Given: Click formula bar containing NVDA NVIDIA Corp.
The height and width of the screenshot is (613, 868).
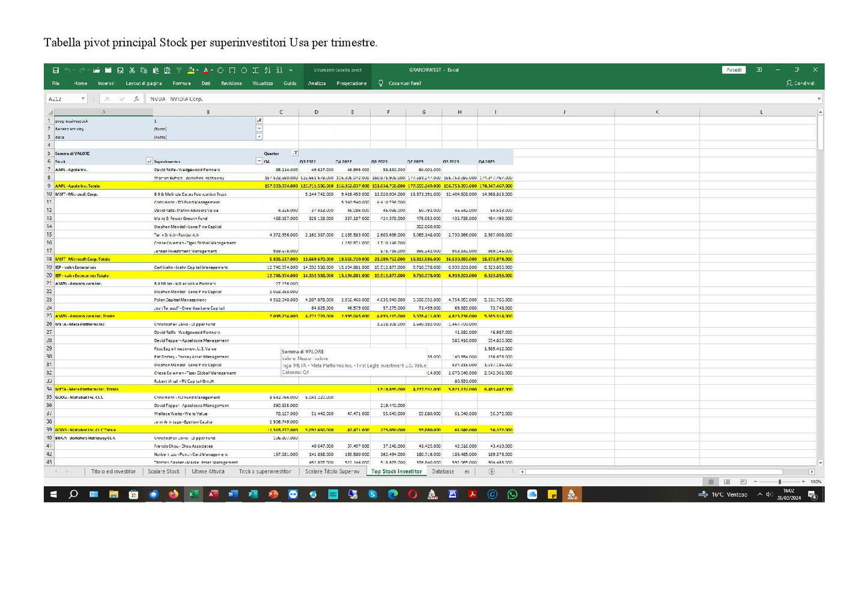Looking at the screenshot, I should [481, 99].
